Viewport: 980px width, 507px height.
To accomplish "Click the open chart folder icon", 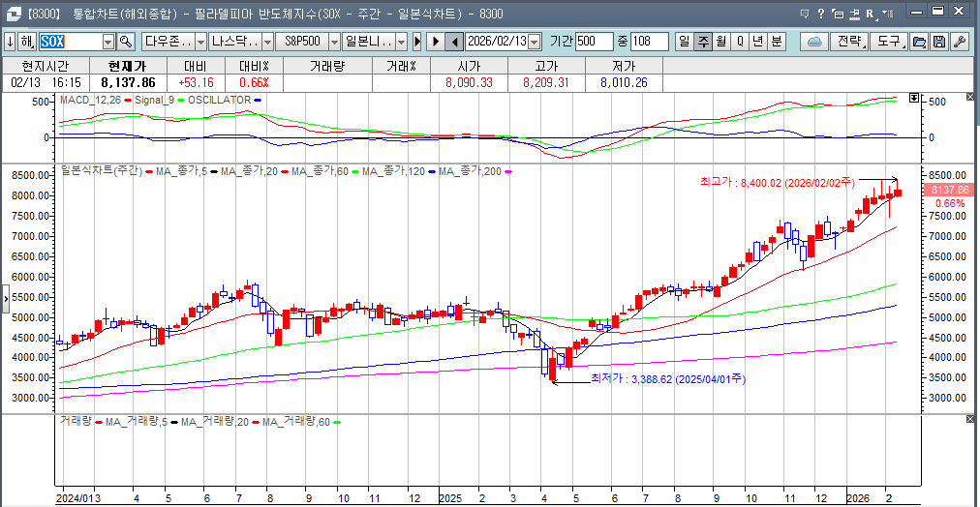I will tap(919, 42).
